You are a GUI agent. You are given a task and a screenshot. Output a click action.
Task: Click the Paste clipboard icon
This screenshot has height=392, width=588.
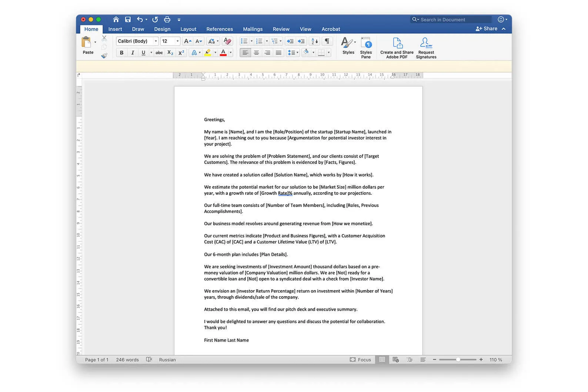(x=86, y=43)
